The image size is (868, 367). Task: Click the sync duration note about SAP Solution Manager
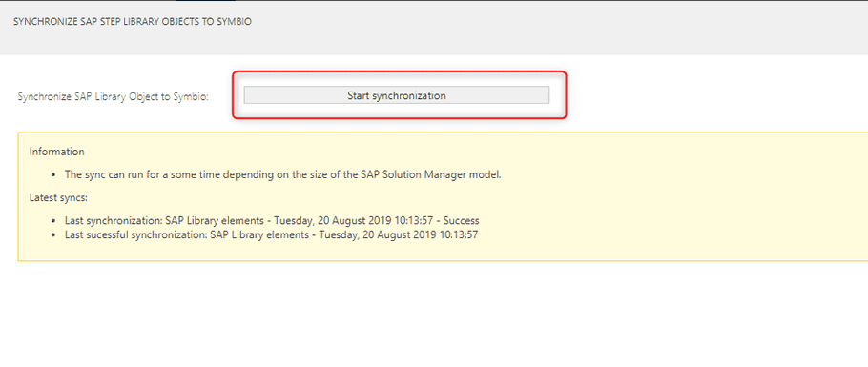pos(283,174)
